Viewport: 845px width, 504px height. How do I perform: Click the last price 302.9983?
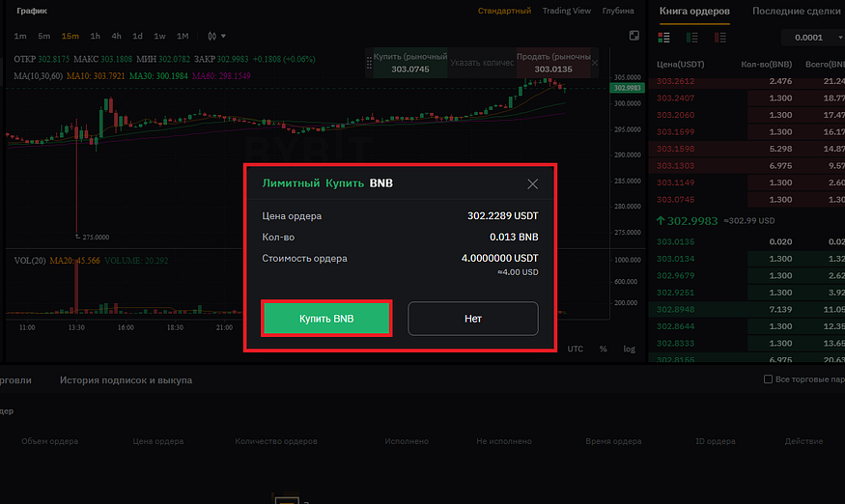692,221
